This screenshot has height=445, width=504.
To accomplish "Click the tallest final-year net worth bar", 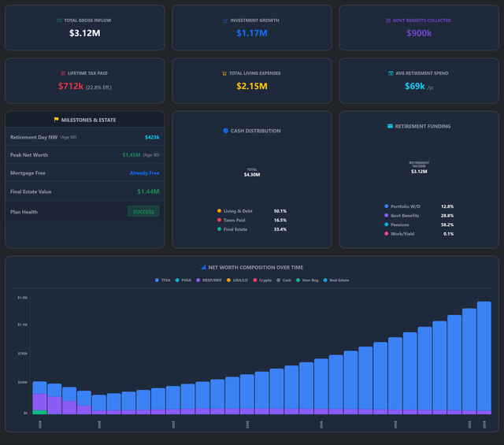I will pos(484,356).
